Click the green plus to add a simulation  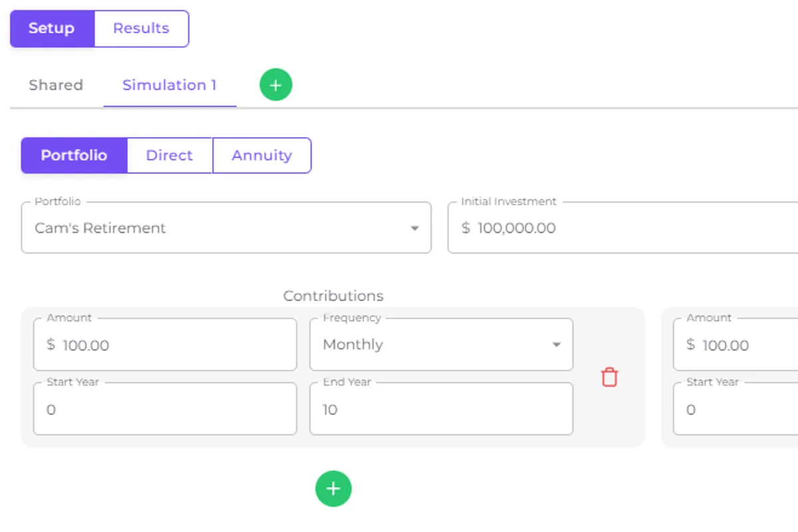[x=275, y=85]
